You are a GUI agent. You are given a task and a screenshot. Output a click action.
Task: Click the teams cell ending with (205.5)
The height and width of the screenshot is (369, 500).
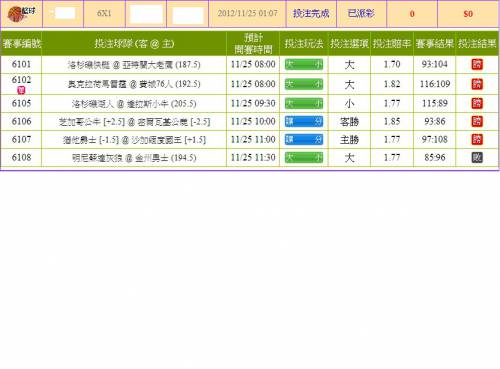pyautogui.click(x=134, y=104)
